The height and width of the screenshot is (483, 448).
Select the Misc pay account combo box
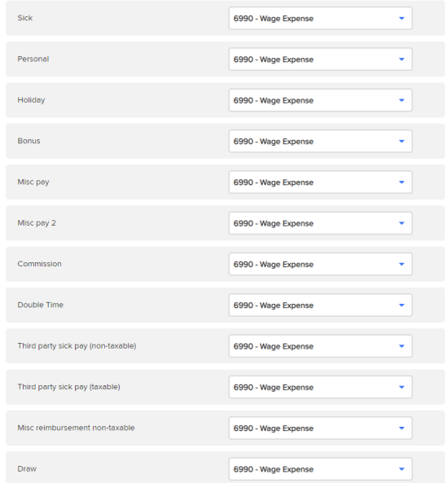coord(320,182)
